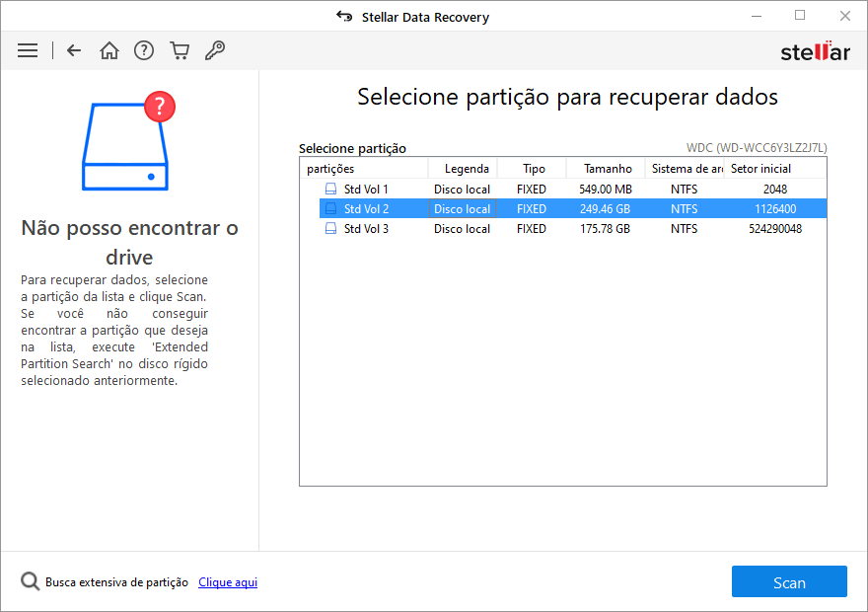Click the '524290048' start sector cell
868x612 pixels.
point(775,229)
